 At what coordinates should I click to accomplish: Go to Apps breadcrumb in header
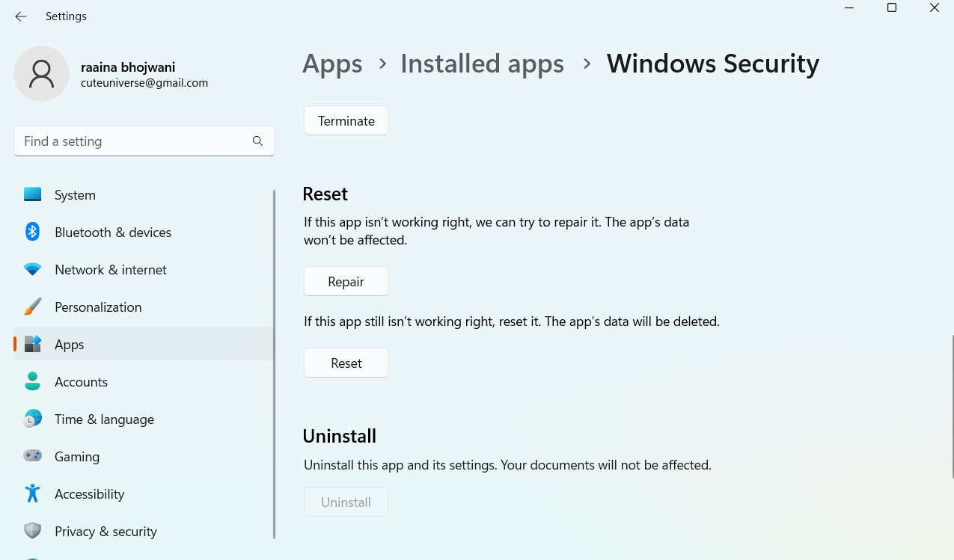point(332,64)
